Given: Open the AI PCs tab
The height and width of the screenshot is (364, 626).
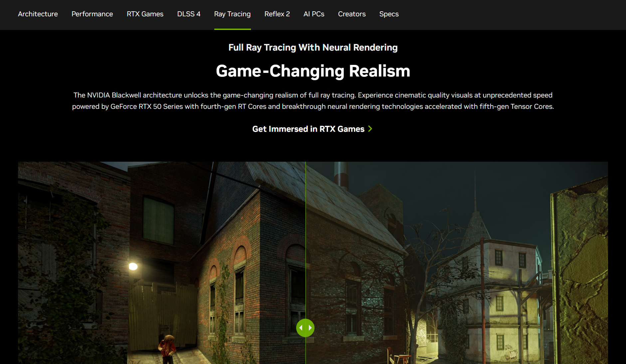Looking at the screenshot, I should [x=314, y=14].
